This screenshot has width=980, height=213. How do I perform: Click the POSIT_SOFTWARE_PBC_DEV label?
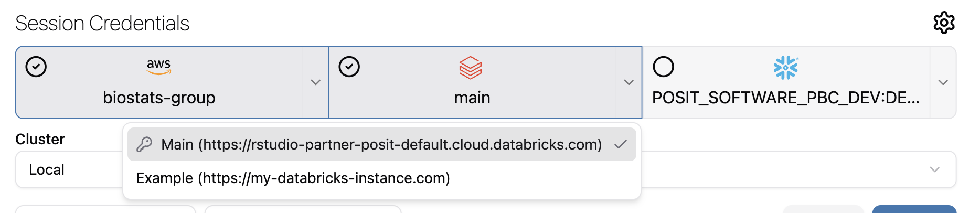pyautogui.click(x=785, y=98)
